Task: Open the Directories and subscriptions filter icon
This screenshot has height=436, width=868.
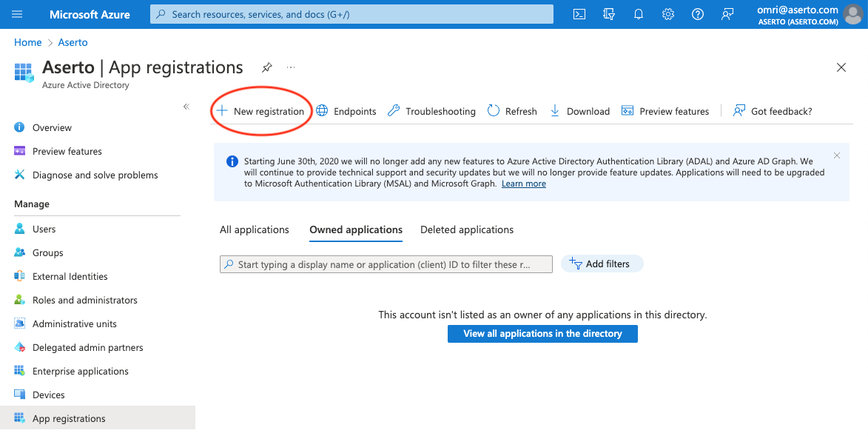Action: click(609, 14)
